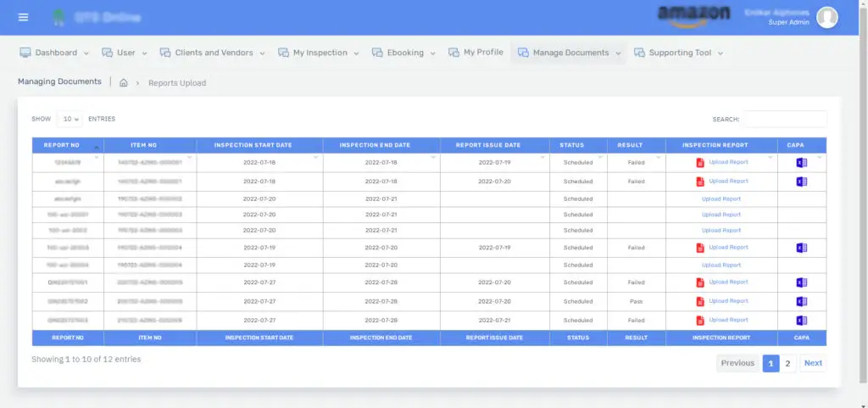Click the Dashboard monitor icon
Screen dimensions: 868x408
pos(25,53)
